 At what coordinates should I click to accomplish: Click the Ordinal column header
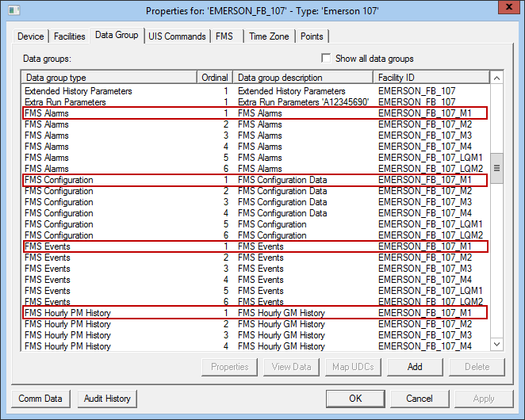point(215,78)
